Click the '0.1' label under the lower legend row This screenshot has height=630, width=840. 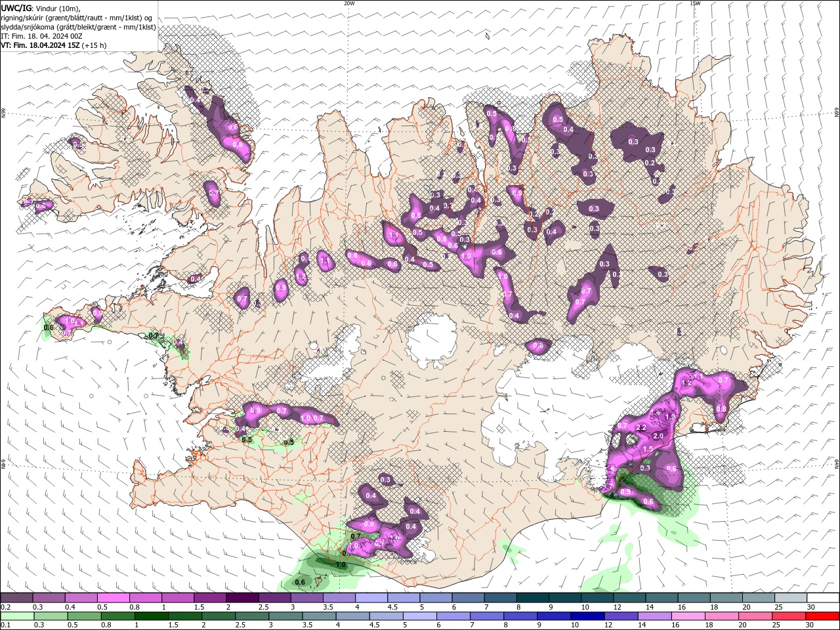point(5,625)
